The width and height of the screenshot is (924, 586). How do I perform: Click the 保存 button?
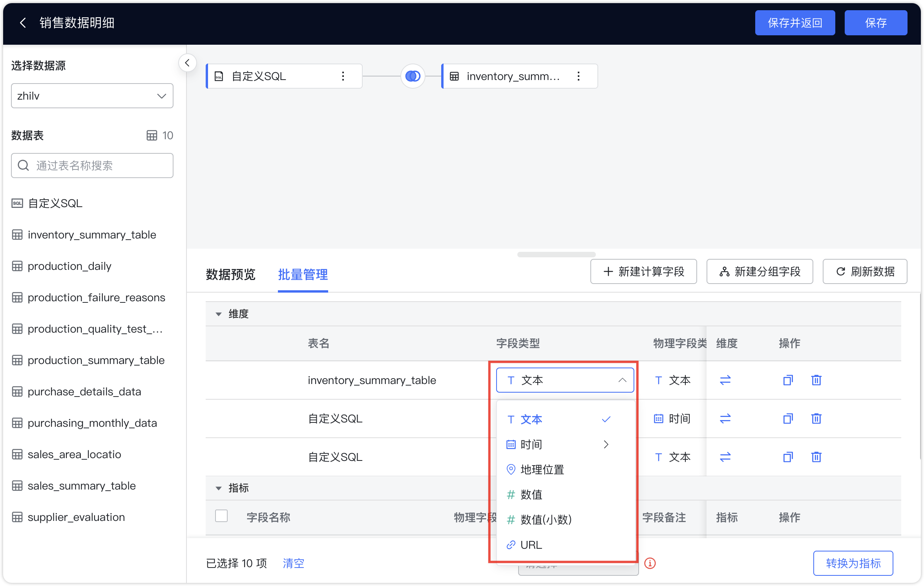click(876, 23)
